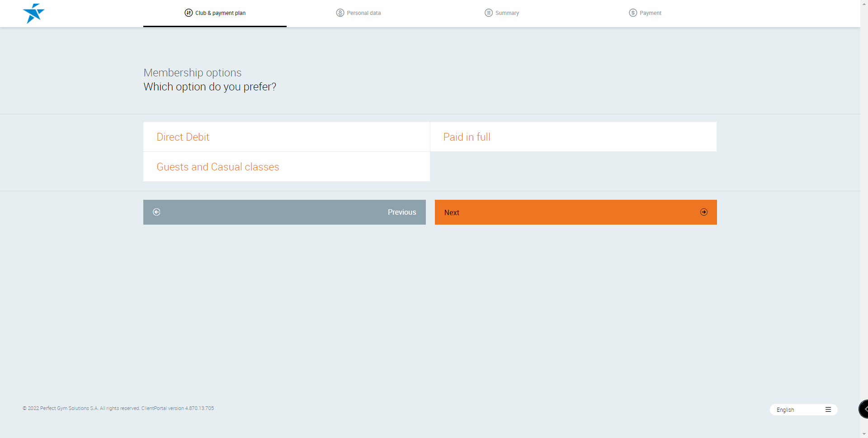This screenshot has width=868, height=438.
Task: Go to the Summary step label
Action: 507,13
